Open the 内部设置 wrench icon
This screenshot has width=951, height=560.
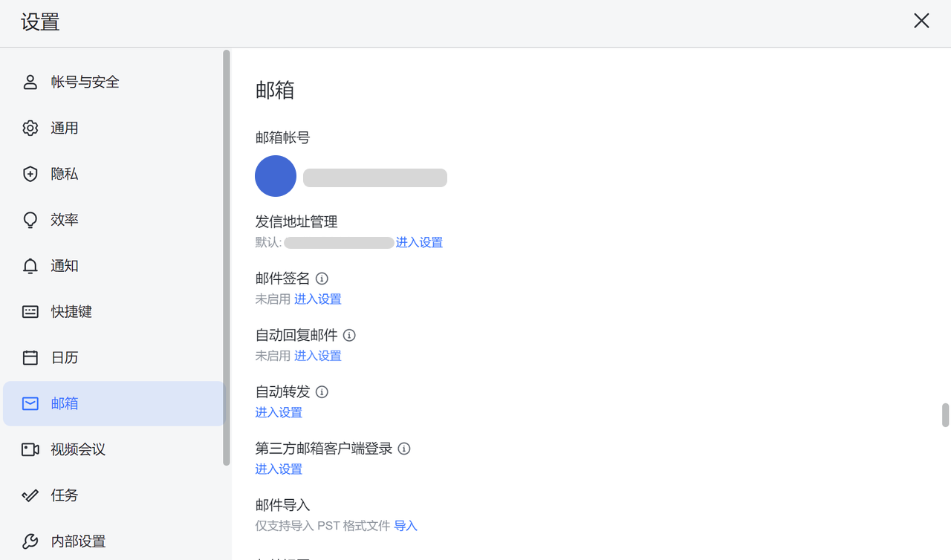click(30, 541)
